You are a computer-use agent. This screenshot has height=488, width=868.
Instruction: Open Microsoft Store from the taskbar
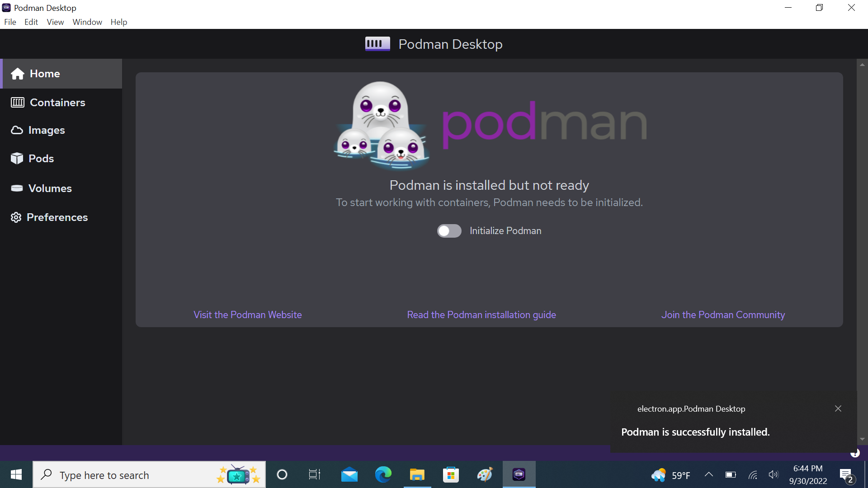tap(451, 474)
